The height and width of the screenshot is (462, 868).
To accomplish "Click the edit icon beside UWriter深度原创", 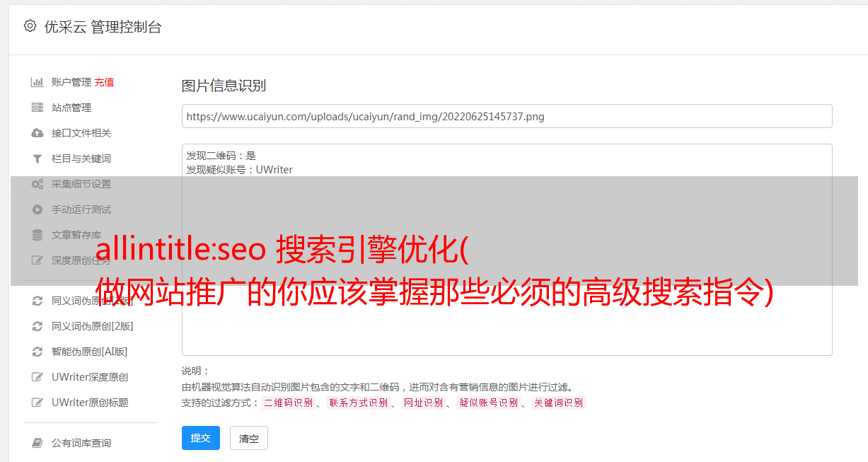I will pos(37,377).
